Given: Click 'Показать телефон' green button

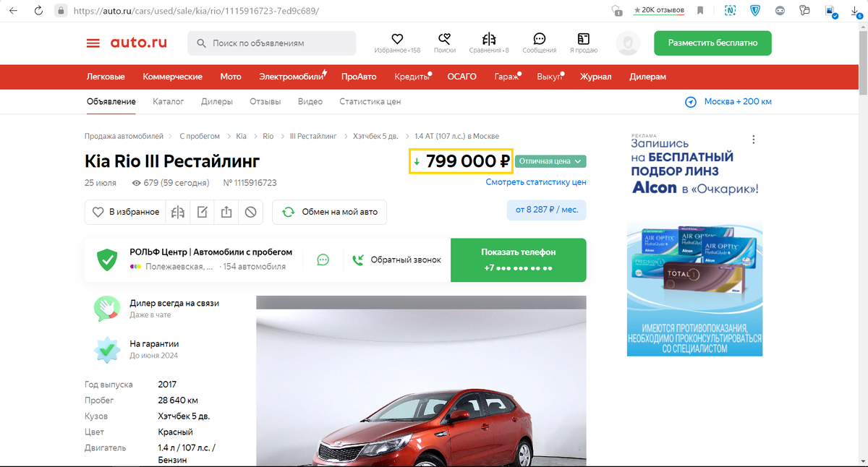Looking at the screenshot, I should pos(519,260).
